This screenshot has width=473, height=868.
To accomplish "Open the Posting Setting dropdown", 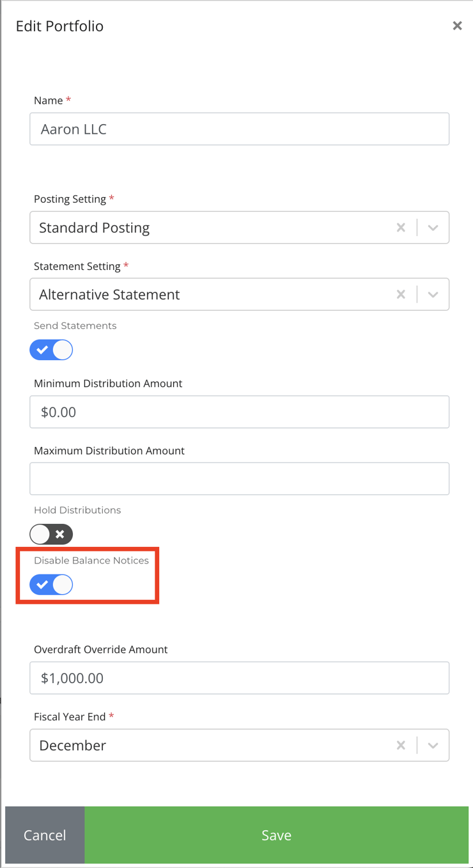I will pyautogui.click(x=432, y=227).
